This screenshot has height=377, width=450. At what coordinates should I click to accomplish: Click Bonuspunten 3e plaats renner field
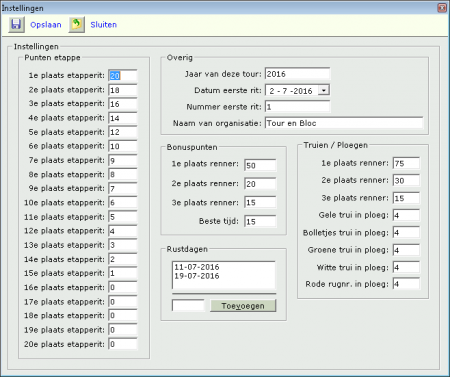(260, 202)
